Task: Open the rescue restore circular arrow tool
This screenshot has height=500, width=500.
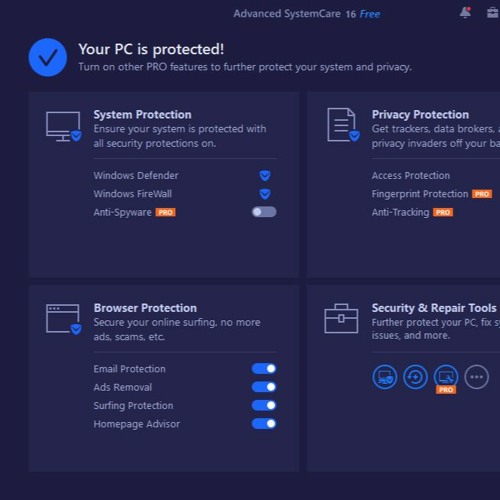Action: pyautogui.click(x=415, y=377)
